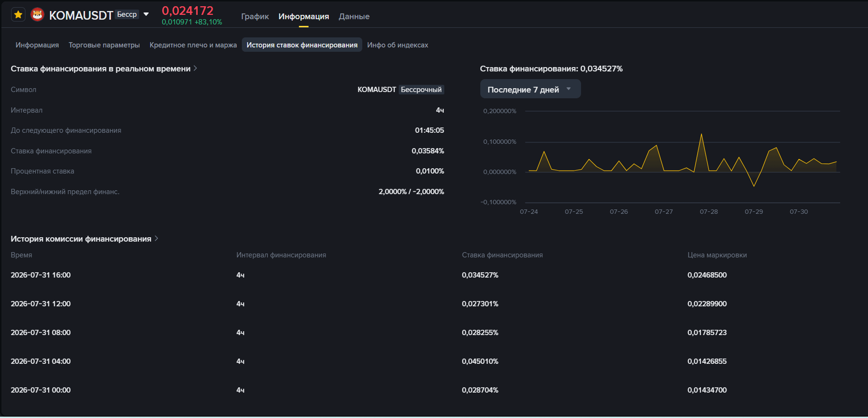868x418 pixels.
Task: Click the funding rate value 0,03584%
Action: (x=428, y=151)
